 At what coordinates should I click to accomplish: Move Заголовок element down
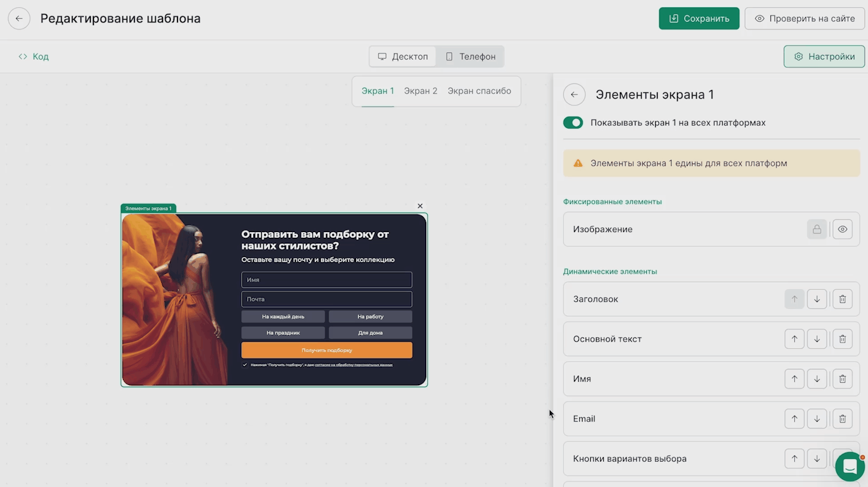click(817, 299)
